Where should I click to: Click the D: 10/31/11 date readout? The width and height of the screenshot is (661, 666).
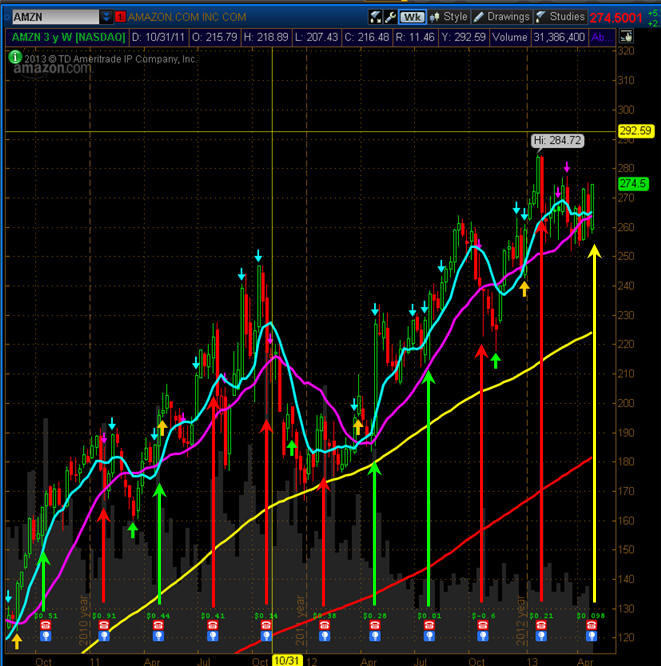pos(158,37)
